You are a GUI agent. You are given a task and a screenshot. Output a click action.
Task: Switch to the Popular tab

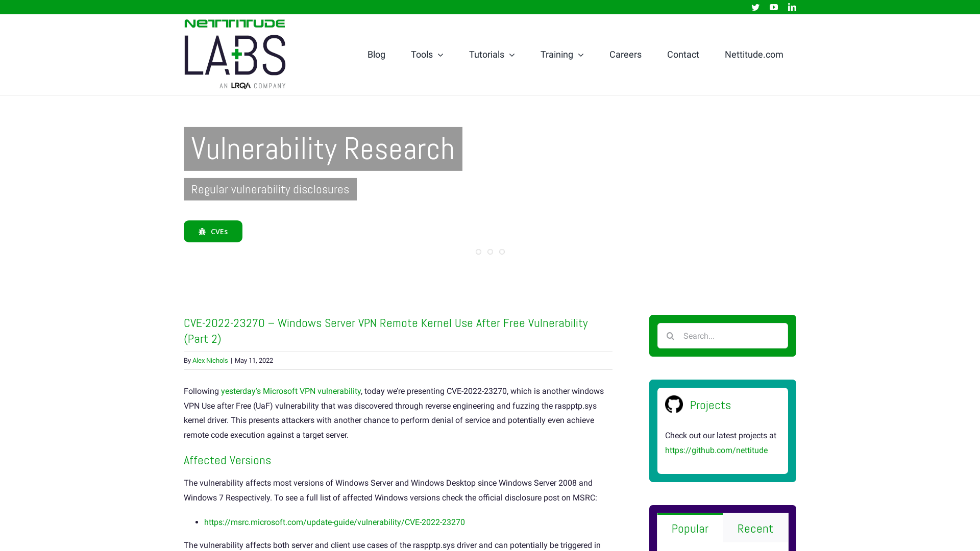[690, 528]
